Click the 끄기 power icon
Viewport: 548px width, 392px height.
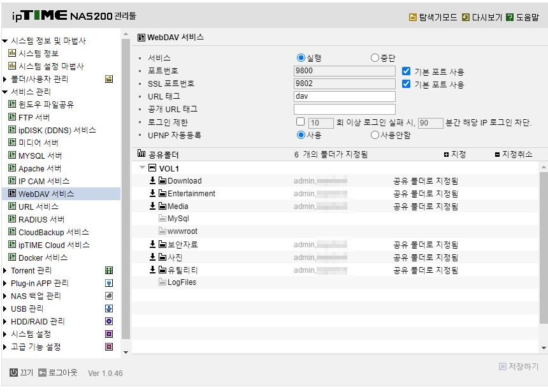point(13,373)
